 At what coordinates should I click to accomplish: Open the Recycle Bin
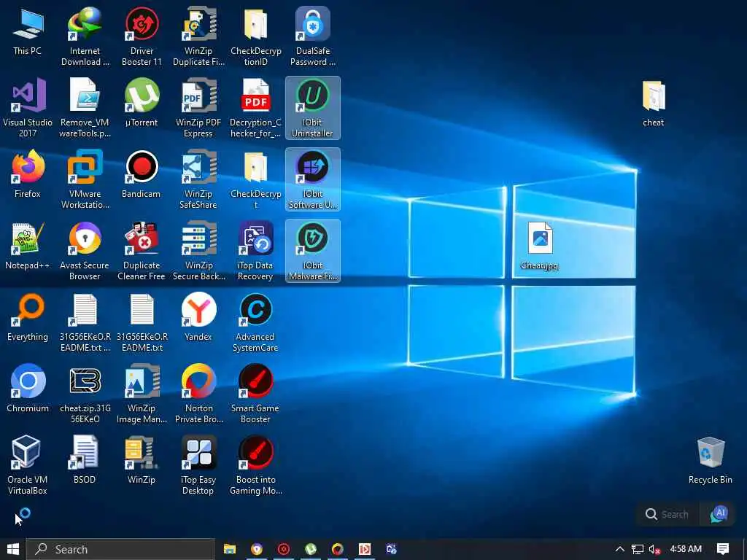[x=710, y=460]
